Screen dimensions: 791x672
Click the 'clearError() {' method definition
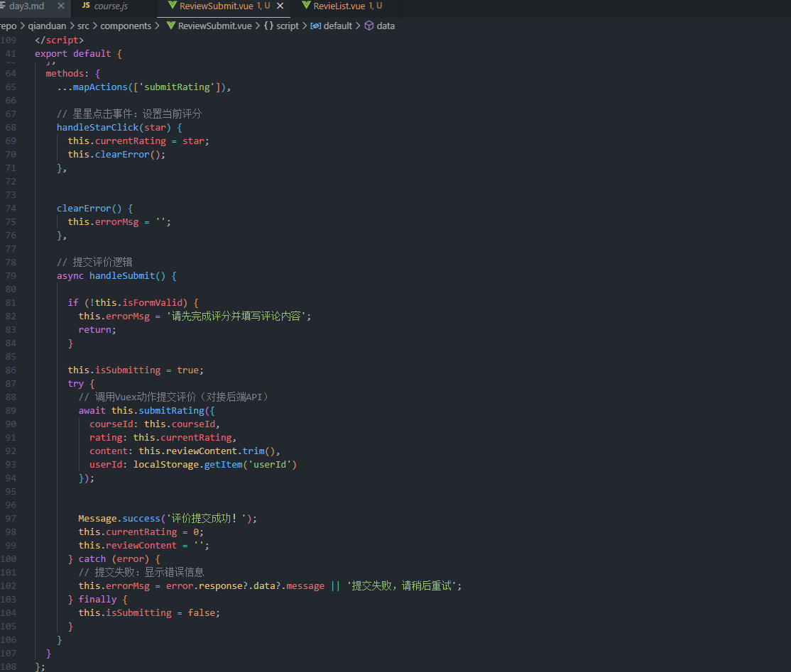pos(95,208)
